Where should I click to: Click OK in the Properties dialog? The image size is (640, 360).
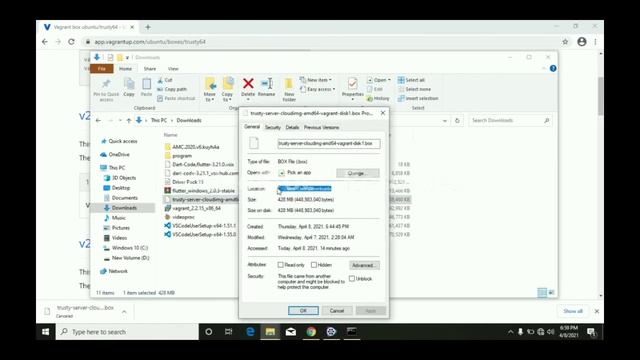tap(303, 311)
